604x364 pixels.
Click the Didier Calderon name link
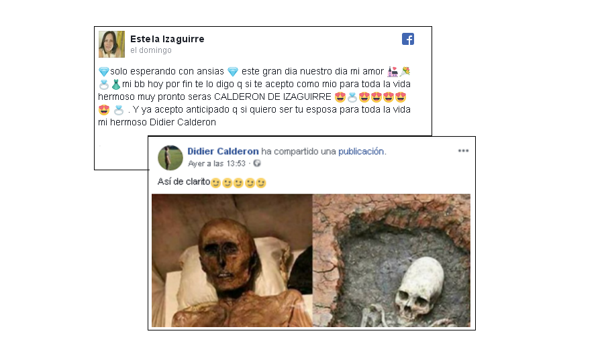tap(223, 151)
